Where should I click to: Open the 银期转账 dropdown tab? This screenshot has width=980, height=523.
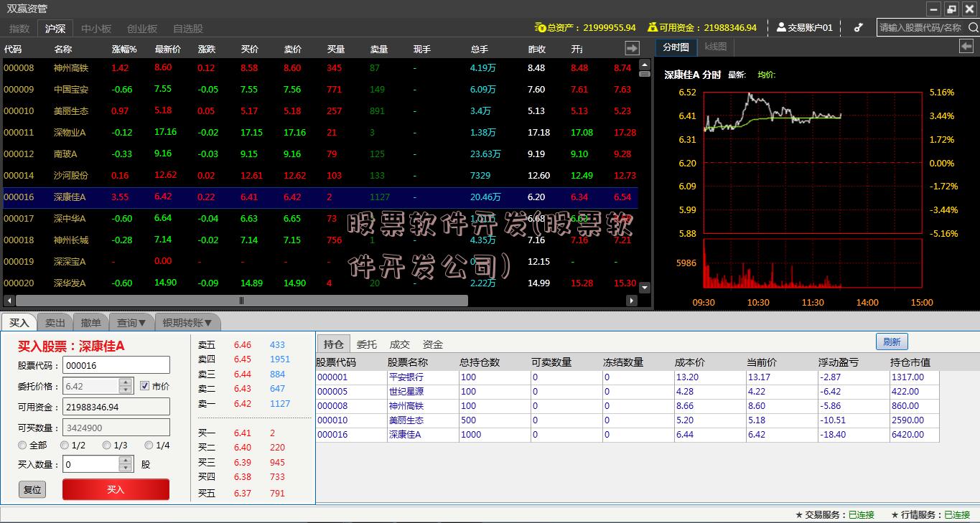tap(188, 323)
